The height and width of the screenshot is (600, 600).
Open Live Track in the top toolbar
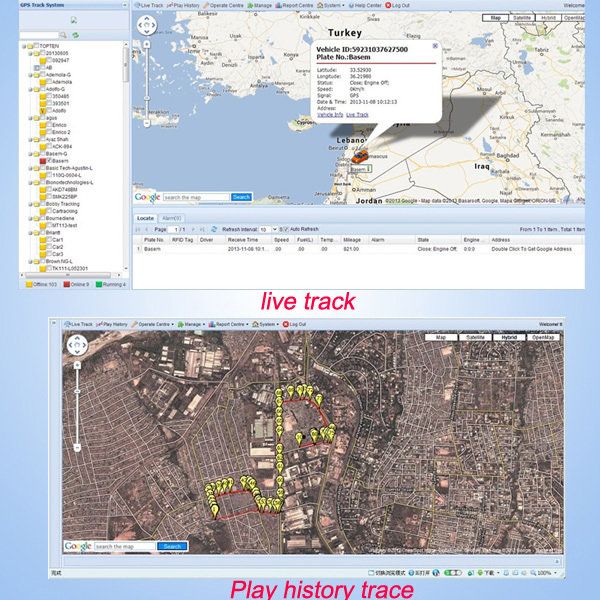149,5
